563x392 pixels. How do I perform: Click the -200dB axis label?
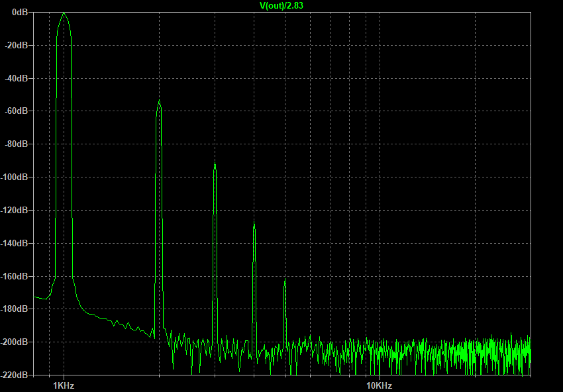[x=14, y=342]
